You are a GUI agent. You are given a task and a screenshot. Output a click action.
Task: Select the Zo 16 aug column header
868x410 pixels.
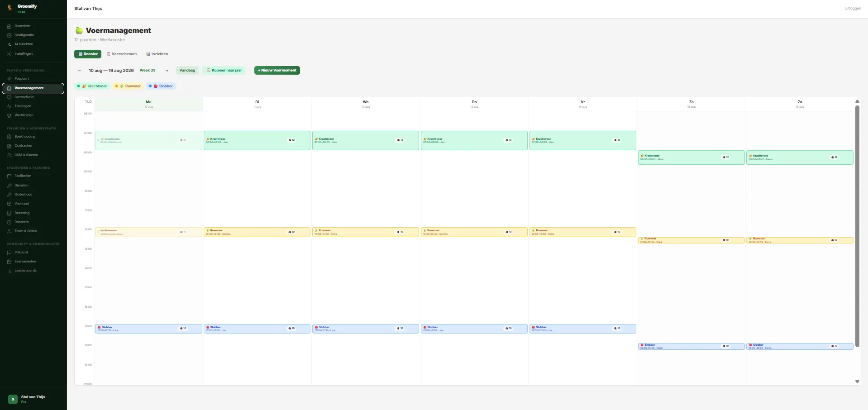pos(800,104)
